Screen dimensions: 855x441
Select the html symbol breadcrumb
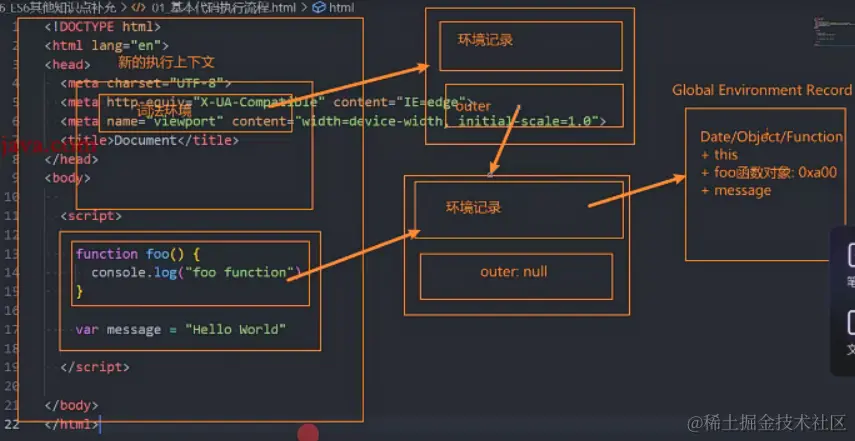[x=341, y=8]
